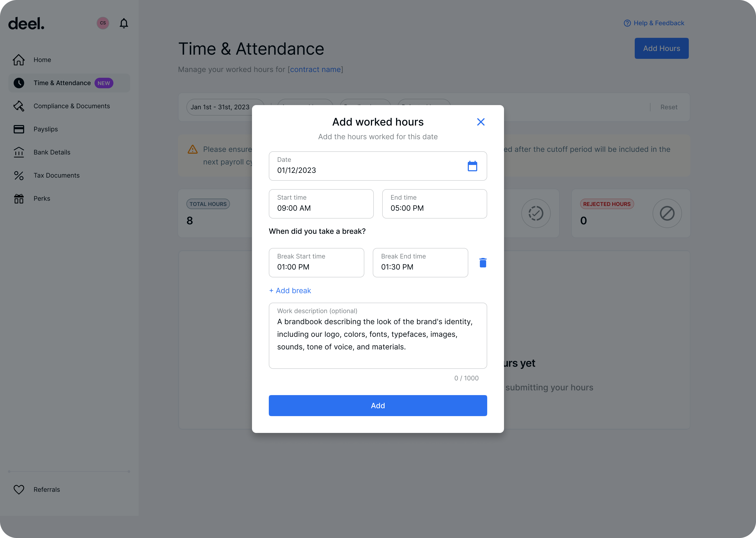Delete the break row with trash icon
The width and height of the screenshot is (756, 538).
(x=483, y=263)
